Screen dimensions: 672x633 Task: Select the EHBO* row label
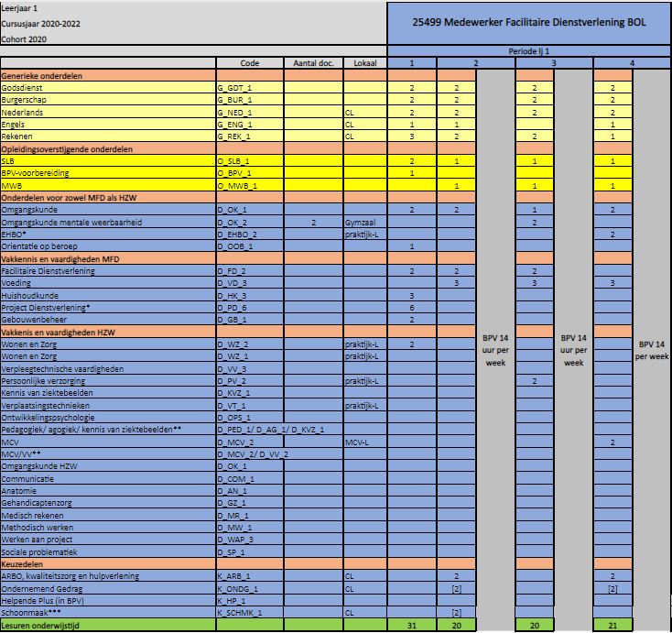click(x=108, y=235)
